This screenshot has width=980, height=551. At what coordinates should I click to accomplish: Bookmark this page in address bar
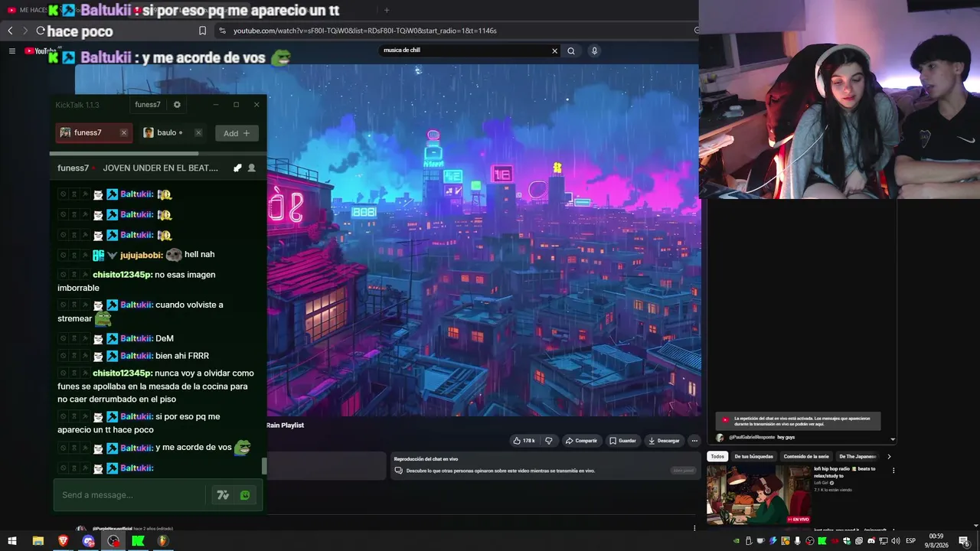click(202, 31)
